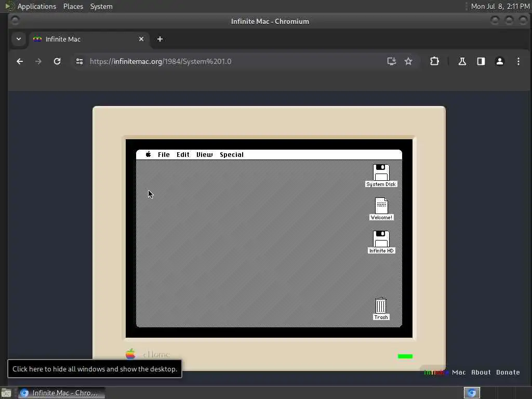Open the Special menu in Mac menu bar
532x399 pixels.
pos(232,155)
